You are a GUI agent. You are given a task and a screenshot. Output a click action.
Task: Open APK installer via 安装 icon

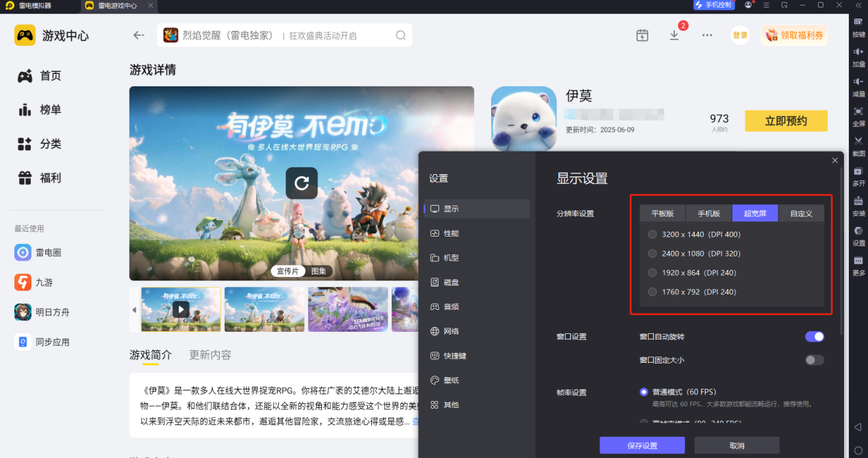coord(858,200)
